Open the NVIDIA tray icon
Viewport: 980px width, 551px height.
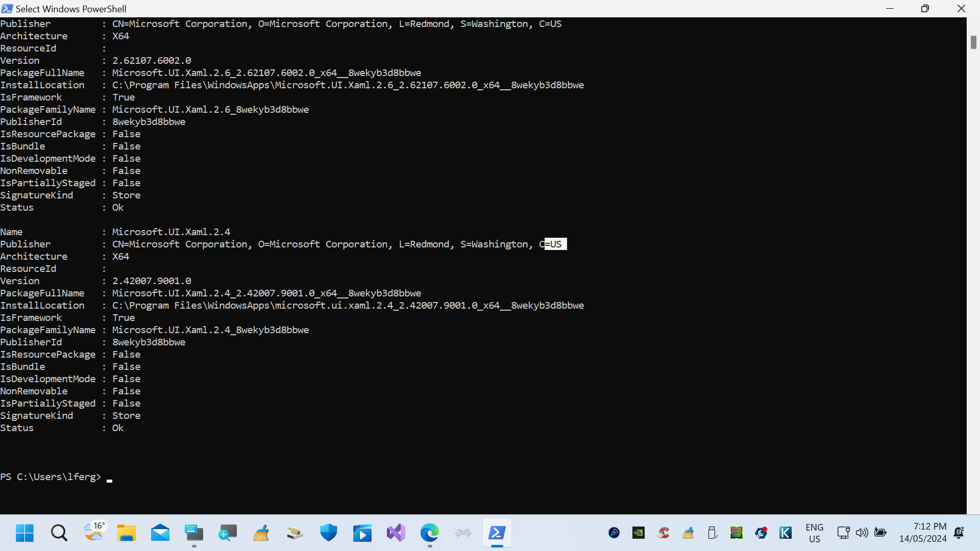pyautogui.click(x=639, y=533)
